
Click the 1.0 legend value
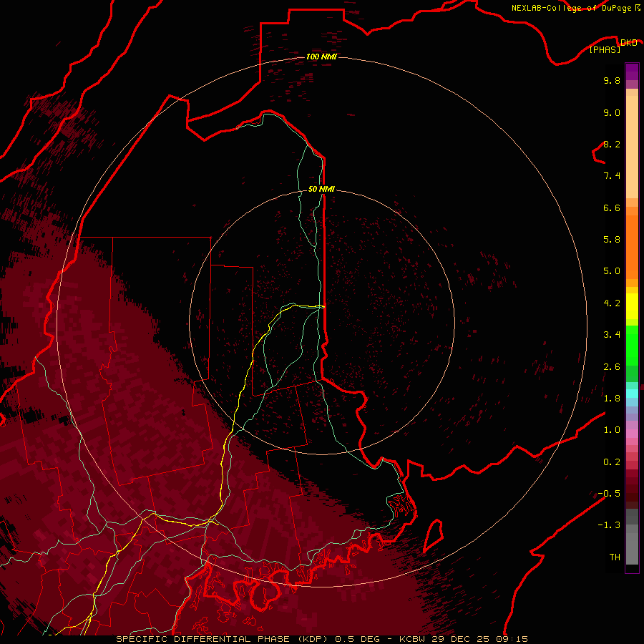click(x=612, y=430)
